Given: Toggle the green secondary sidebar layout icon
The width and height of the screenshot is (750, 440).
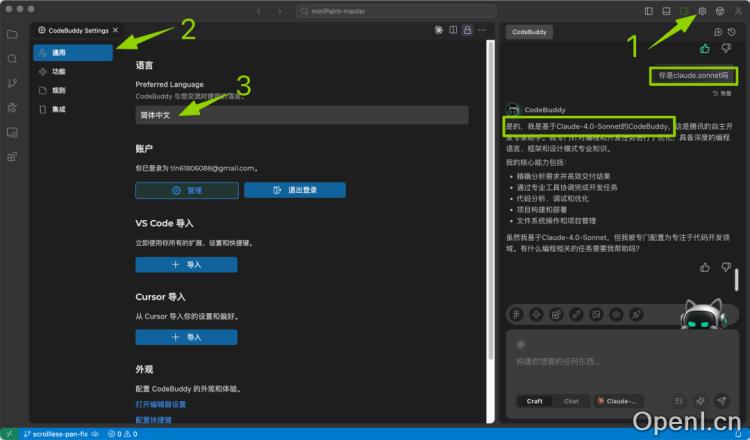Looking at the screenshot, I should pos(684,11).
